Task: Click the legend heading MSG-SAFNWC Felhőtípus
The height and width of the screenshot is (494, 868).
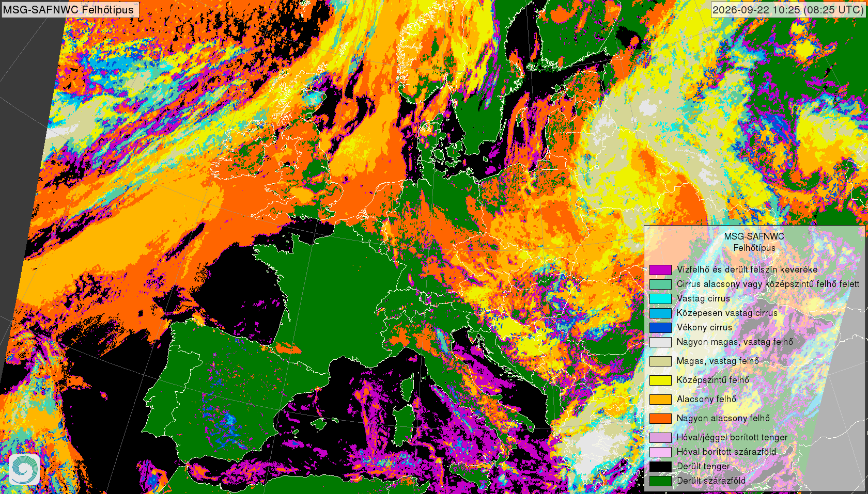Action: coord(754,242)
